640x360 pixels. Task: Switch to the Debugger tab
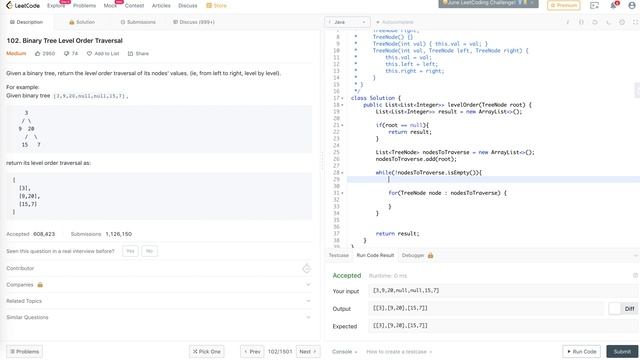pos(417,256)
